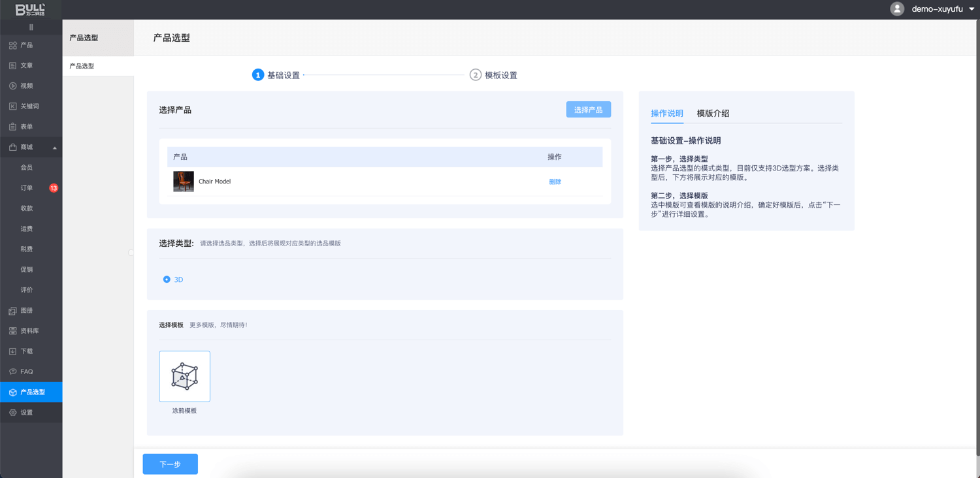Click the 选择产品 button
Image resolution: width=980 pixels, height=478 pixels.
coord(588,110)
